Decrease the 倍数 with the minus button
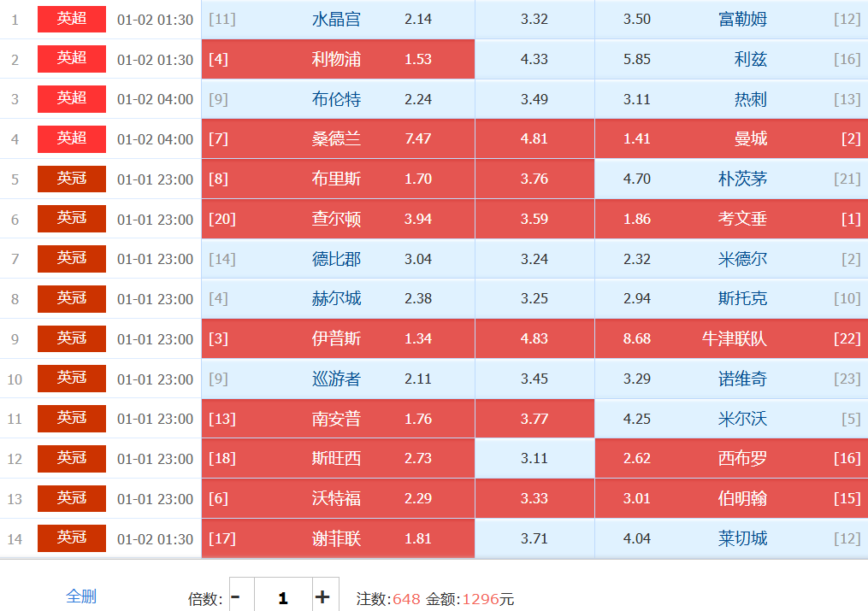 click(236, 597)
